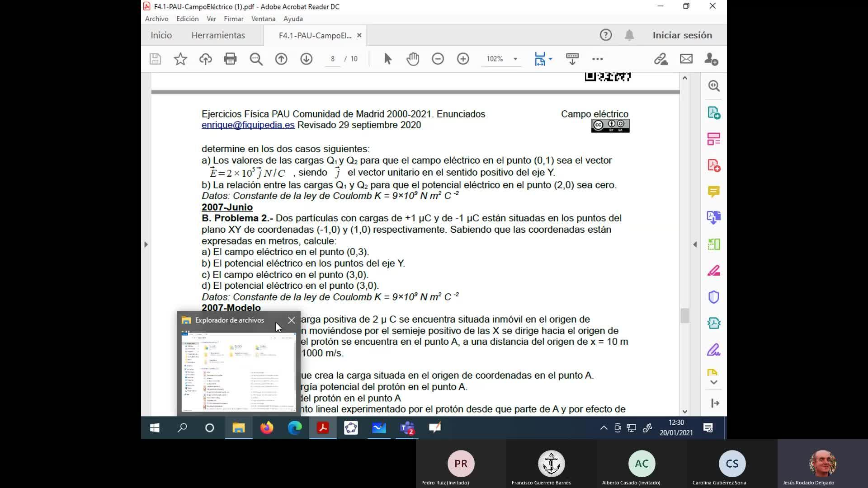Viewport: 868px width, 488px height.
Task: Show the left navigation pane arrow
Action: click(x=146, y=244)
